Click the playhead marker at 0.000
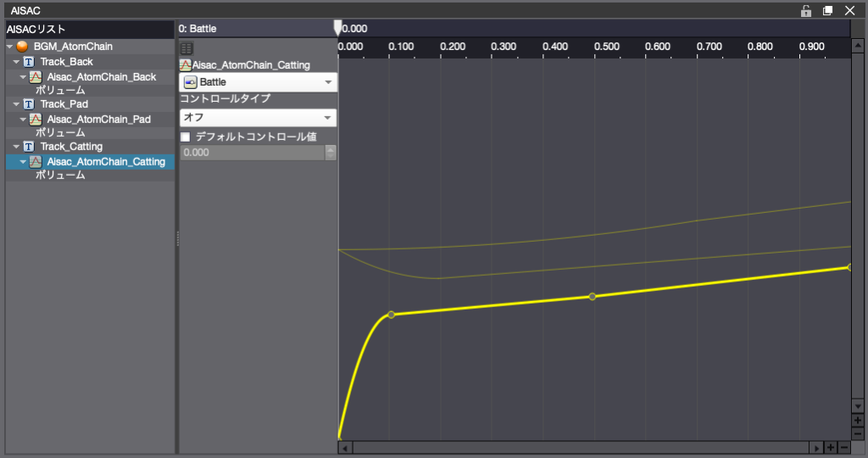The height and width of the screenshot is (458, 868). pos(338,28)
